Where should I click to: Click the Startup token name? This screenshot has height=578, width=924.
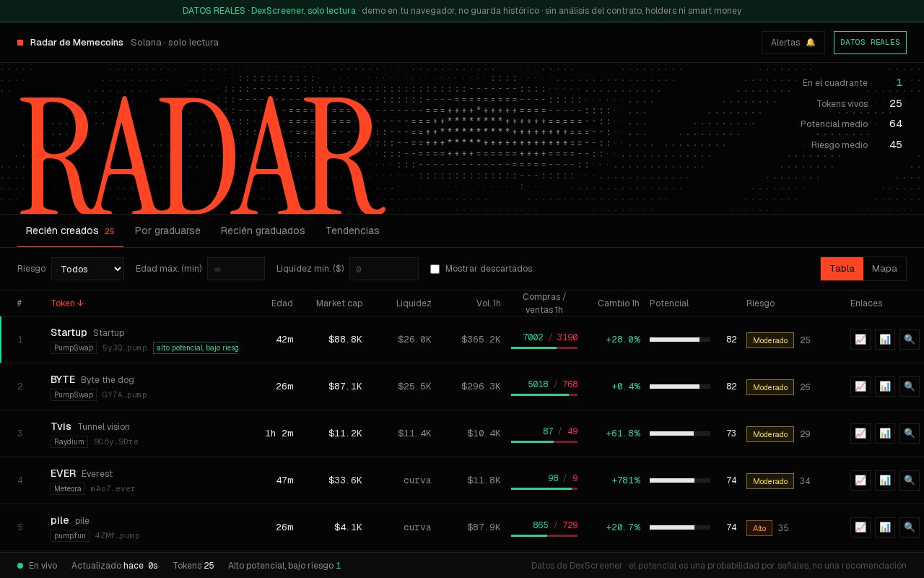pos(69,332)
